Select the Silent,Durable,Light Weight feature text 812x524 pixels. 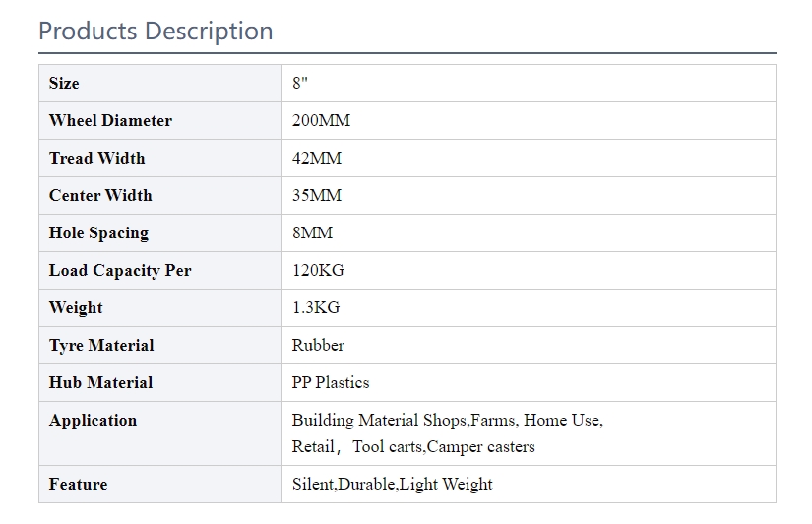tap(392, 485)
